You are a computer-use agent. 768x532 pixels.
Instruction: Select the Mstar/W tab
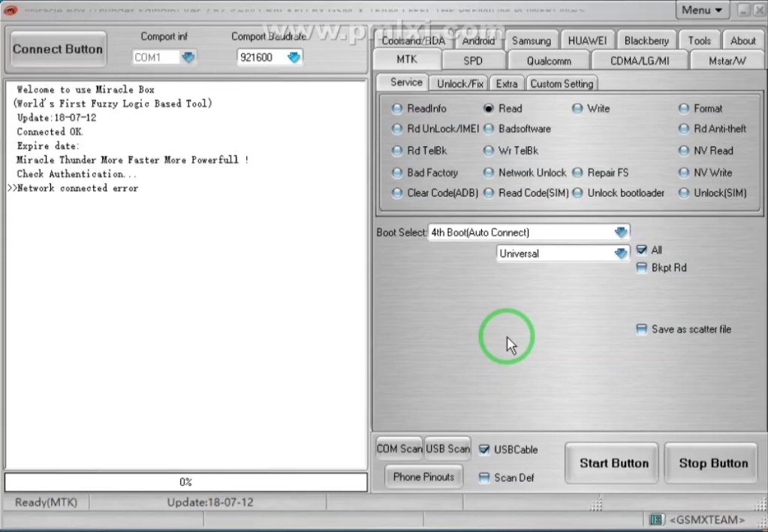point(727,61)
